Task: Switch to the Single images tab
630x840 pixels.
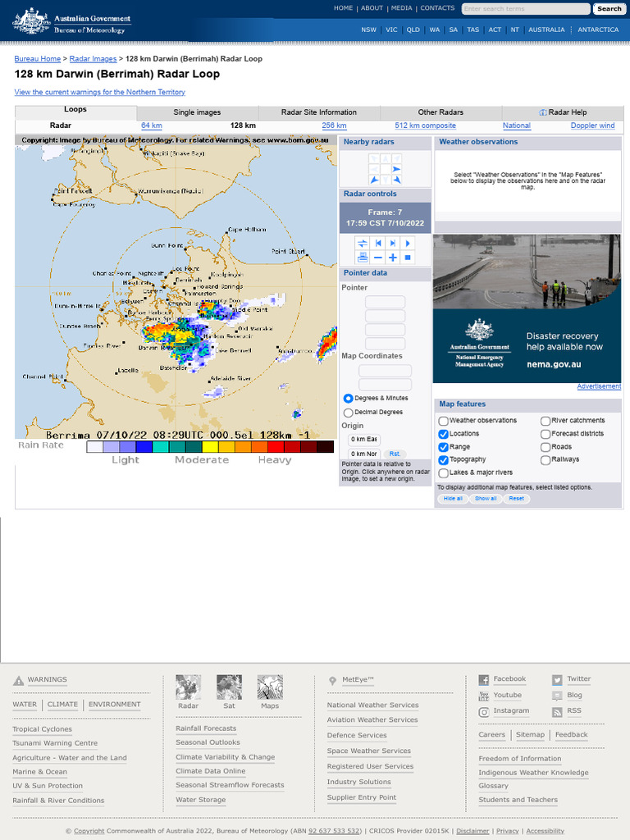Action: 197,112
